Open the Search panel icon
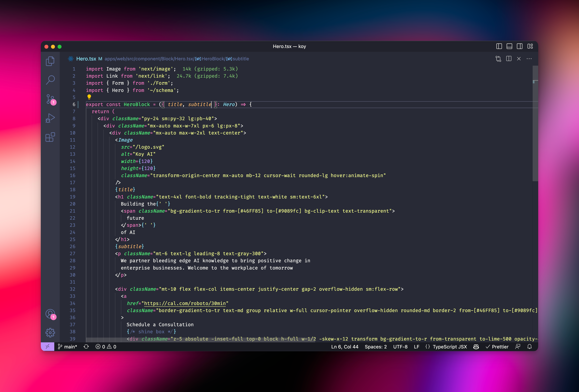The width and height of the screenshot is (579, 392). pyautogui.click(x=50, y=80)
